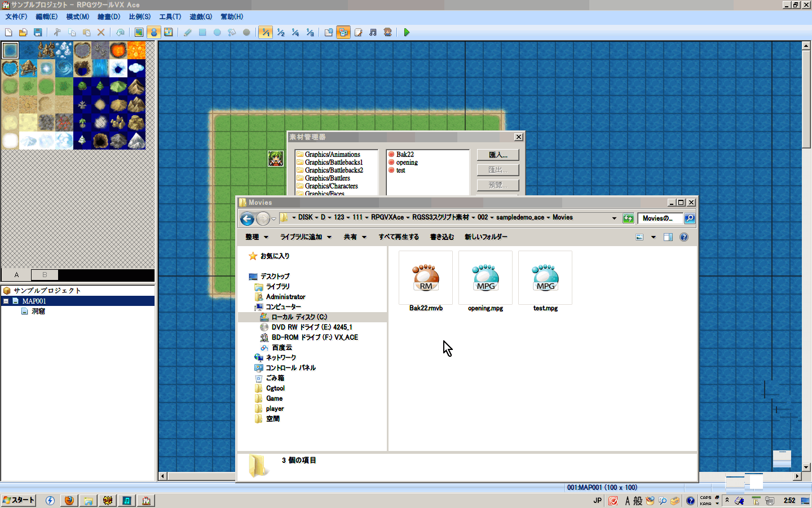Select the Map editing mode icon
The width and height of the screenshot is (812, 508).
[x=139, y=33]
